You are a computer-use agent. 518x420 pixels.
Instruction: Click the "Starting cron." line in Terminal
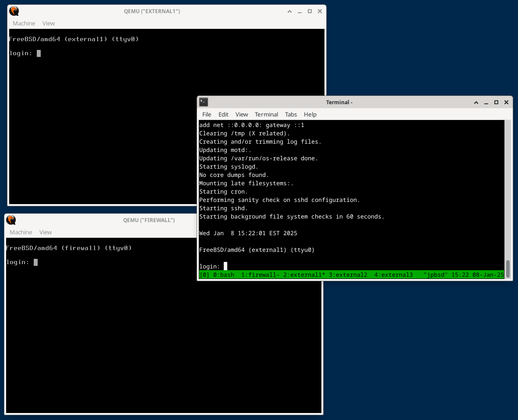point(223,192)
